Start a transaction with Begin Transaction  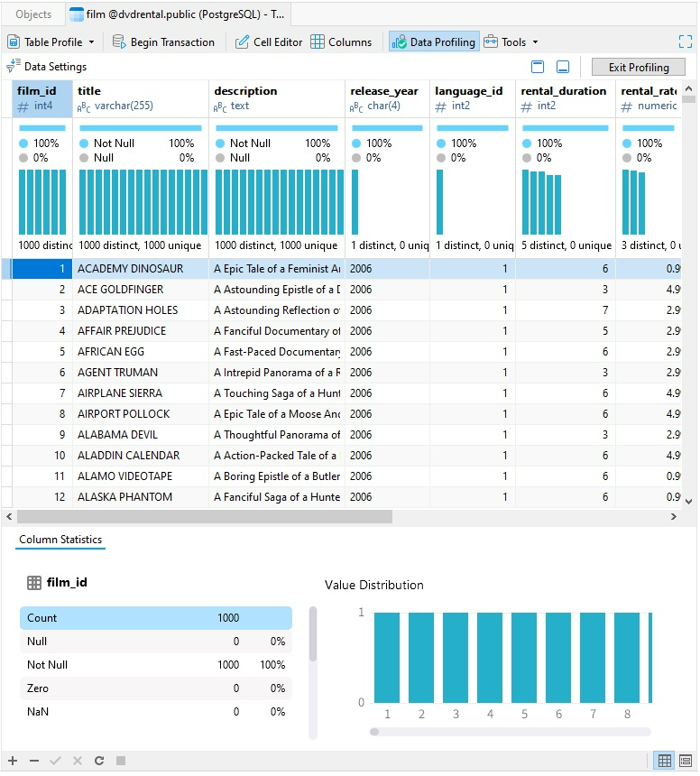point(163,42)
